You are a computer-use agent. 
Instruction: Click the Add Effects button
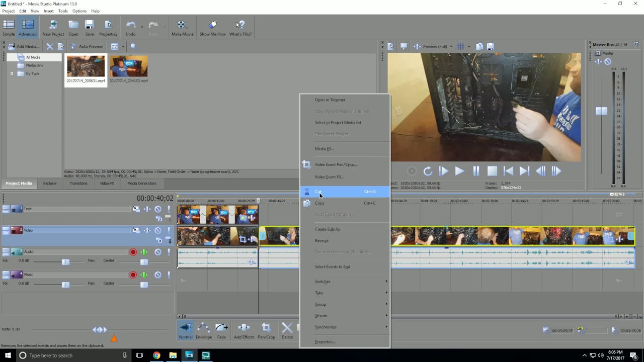click(x=244, y=331)
